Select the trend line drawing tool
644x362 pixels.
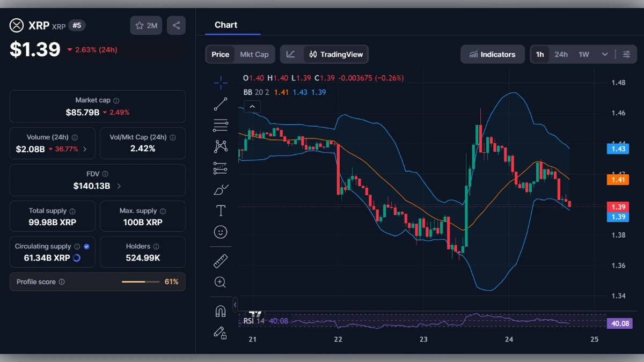pos(220,104)
